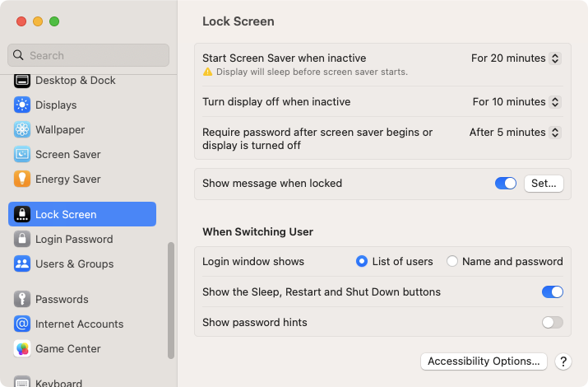This screenshot has width=588, height=387.
Task: Choose the Name and password radio option
Action: point(452,261)
